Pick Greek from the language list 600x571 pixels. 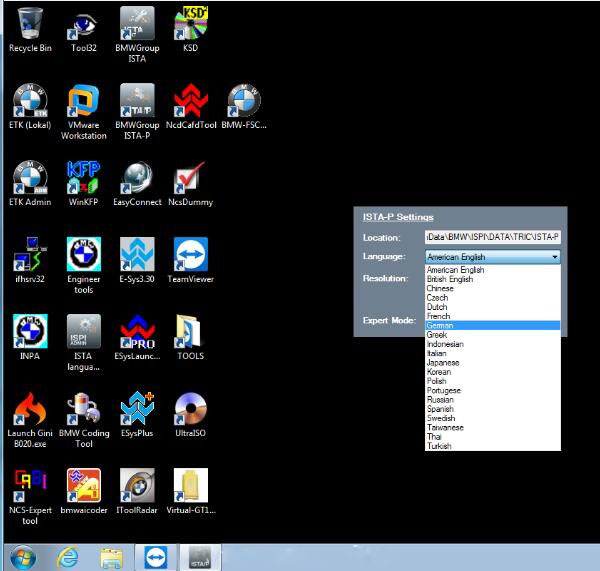point(492,334)
